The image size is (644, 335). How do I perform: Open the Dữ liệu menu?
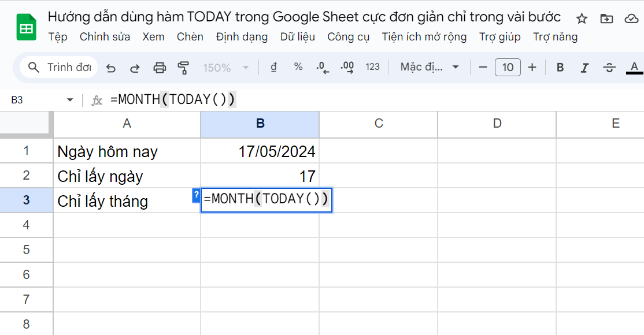298,36
